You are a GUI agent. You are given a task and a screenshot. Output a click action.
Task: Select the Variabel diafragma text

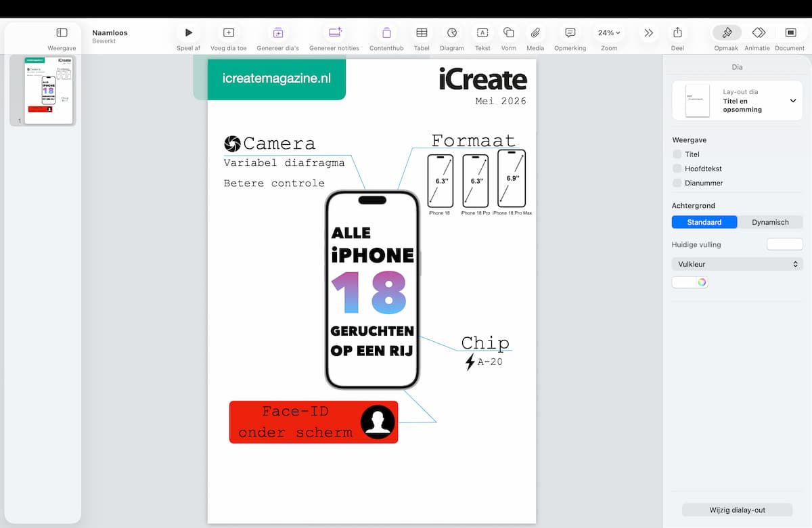point(284,162)
